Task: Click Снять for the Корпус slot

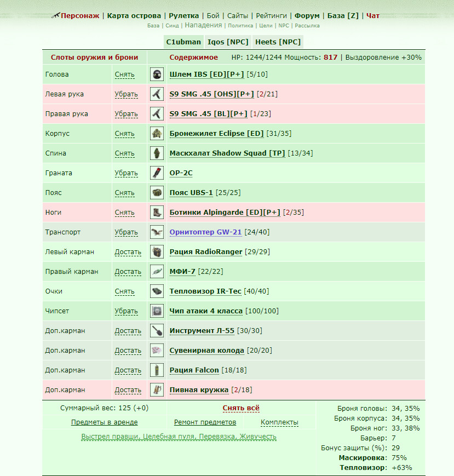Action: (124, 134)
